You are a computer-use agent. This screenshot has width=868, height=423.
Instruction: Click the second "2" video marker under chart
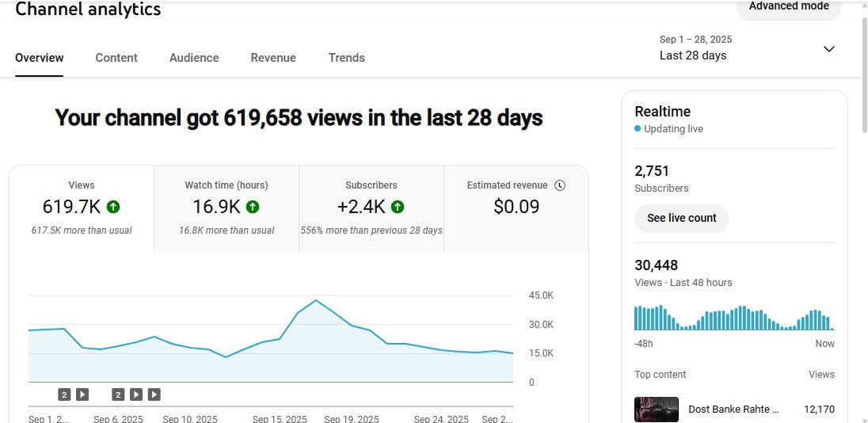(118, 394)
